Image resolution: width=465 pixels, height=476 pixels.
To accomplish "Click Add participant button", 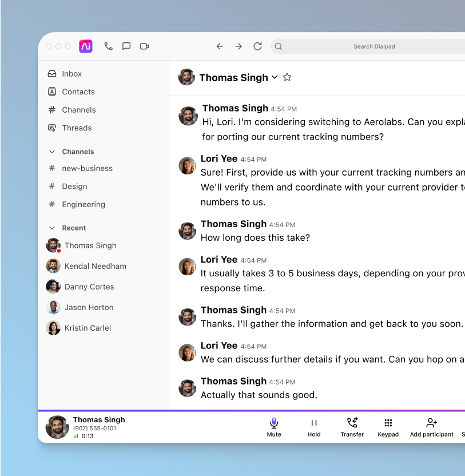I will (432, 427).
